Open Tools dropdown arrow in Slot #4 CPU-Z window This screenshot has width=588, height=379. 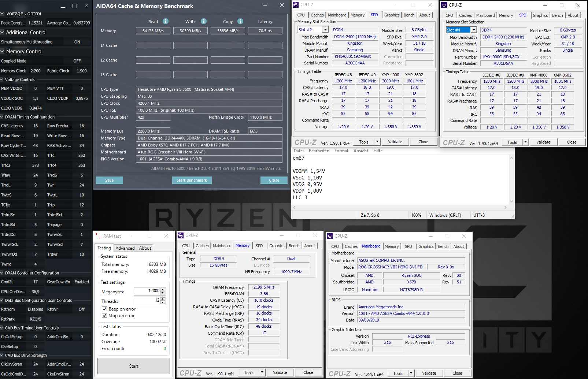(525, 142)
